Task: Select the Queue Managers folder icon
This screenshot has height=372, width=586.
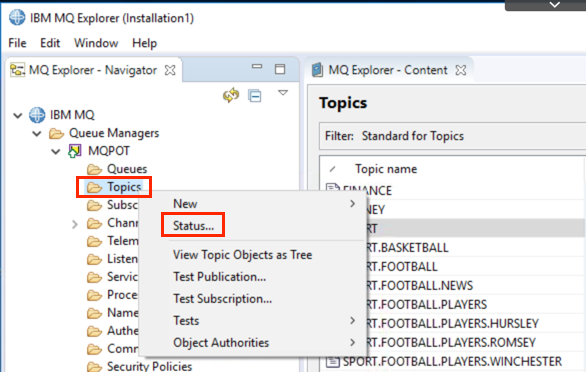Action: click(x=56, y=133)
